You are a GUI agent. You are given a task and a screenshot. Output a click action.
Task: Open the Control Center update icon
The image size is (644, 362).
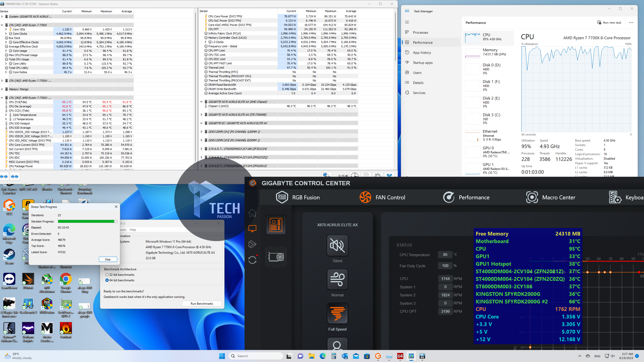[x=252, y=260]
